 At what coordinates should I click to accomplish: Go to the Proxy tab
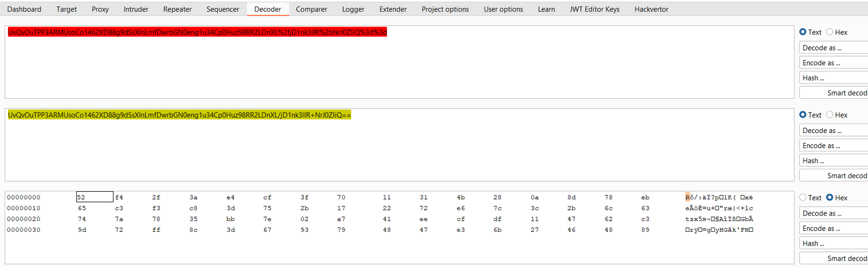[x=100, y=9]
